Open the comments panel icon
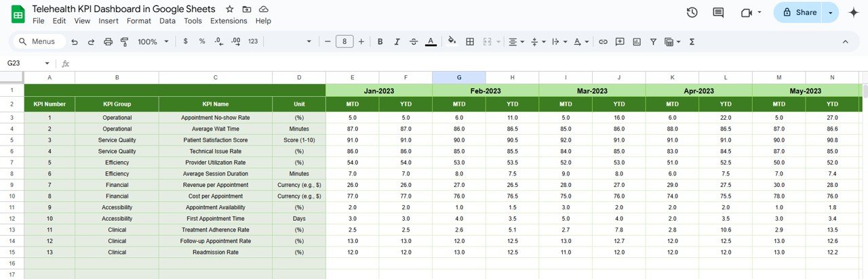Viewport: 868px width, 279px height. tap(718, 12)
